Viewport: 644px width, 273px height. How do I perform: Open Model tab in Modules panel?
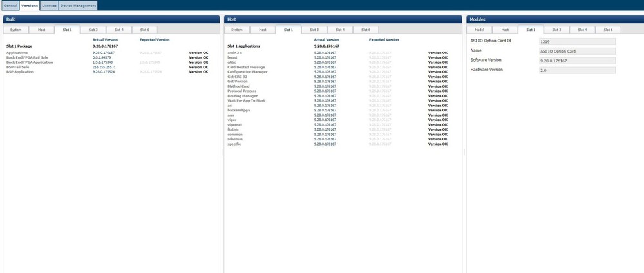coord(479,30)
